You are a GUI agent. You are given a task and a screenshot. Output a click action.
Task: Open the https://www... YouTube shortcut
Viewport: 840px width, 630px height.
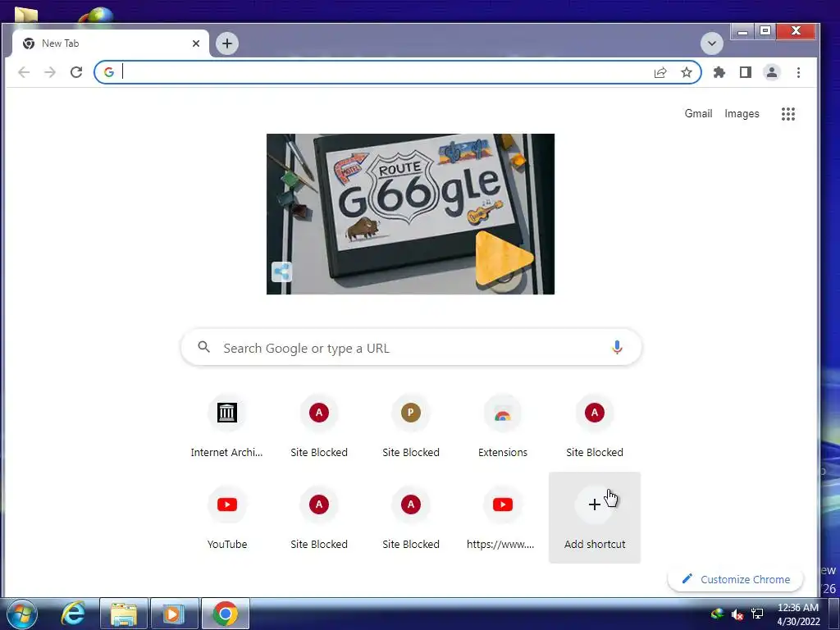tap(503, 518)
